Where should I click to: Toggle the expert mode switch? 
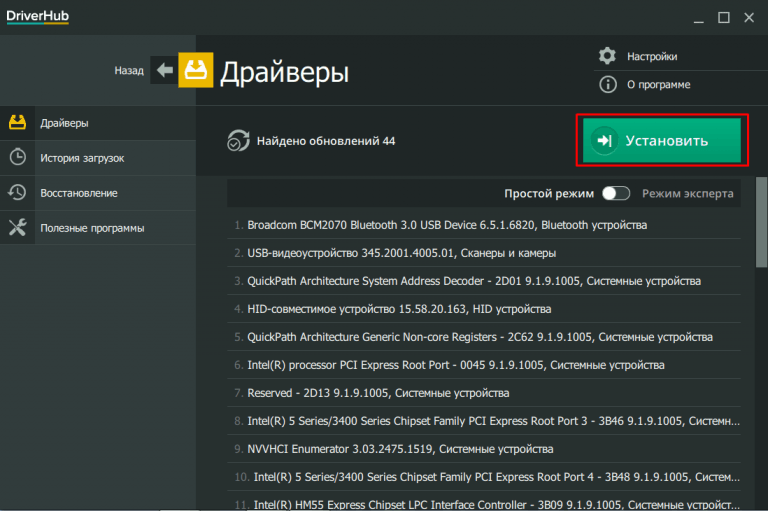click(615, 193)
